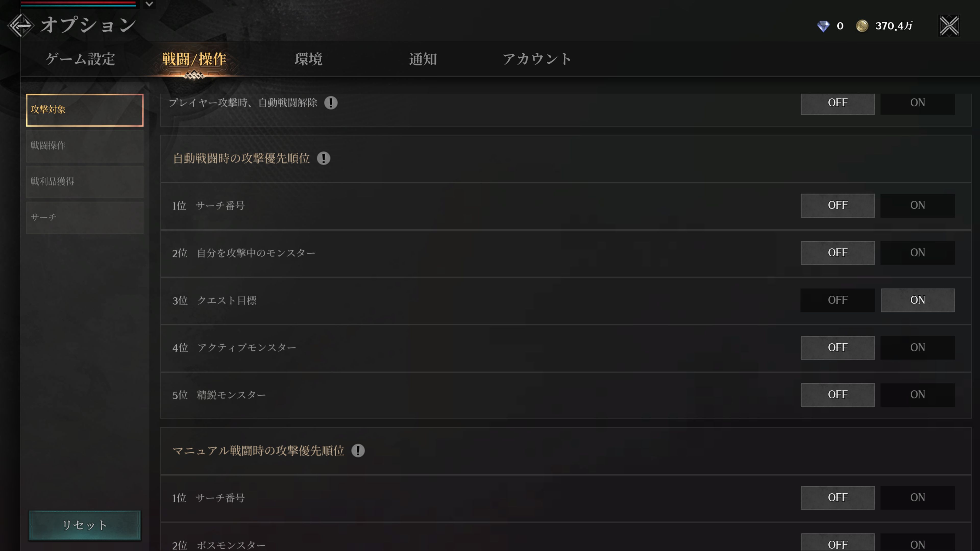Close the options screen with X icon
This screenshot has height=551, width=980.
pyautogui.click(x=949, y=26)
